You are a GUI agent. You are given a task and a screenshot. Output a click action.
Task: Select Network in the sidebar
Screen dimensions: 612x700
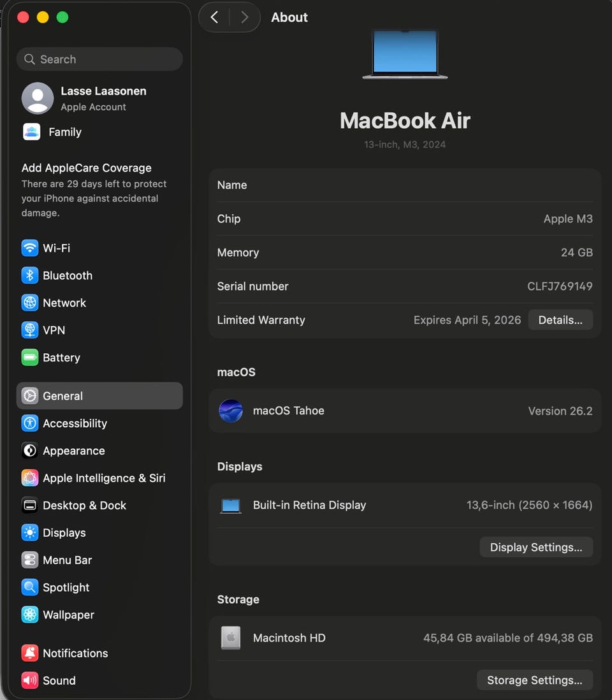pos(99,303)
